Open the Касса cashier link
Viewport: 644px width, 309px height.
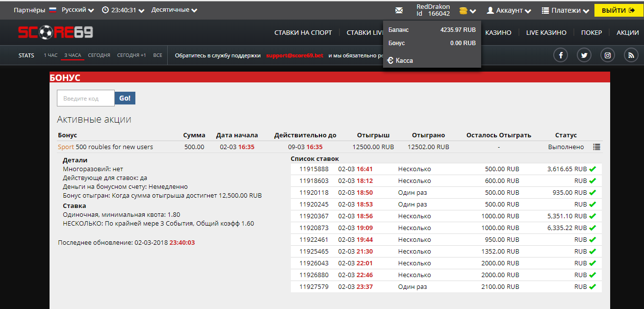point(400,60)
